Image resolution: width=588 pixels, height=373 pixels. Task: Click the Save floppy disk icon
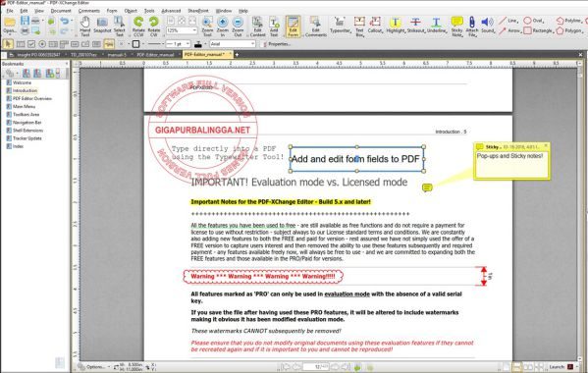(25, 21)
